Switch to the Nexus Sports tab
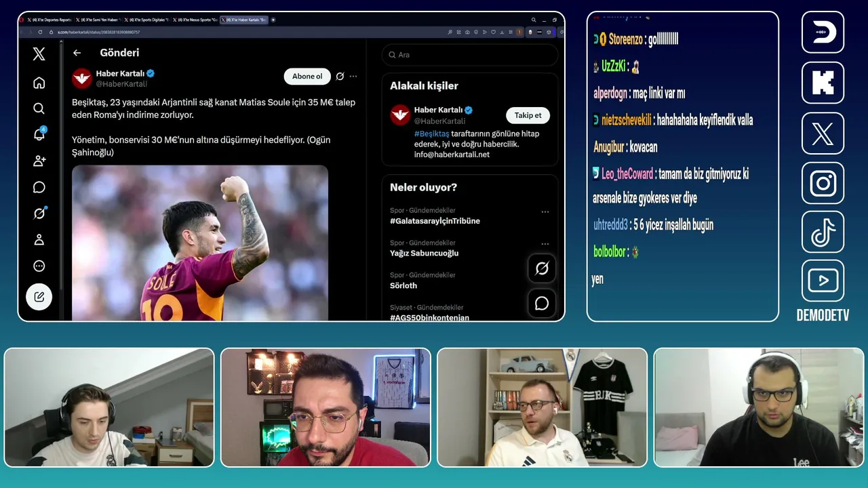The height and width of the screenshot is (488, 868). click(x=195, y=20)
